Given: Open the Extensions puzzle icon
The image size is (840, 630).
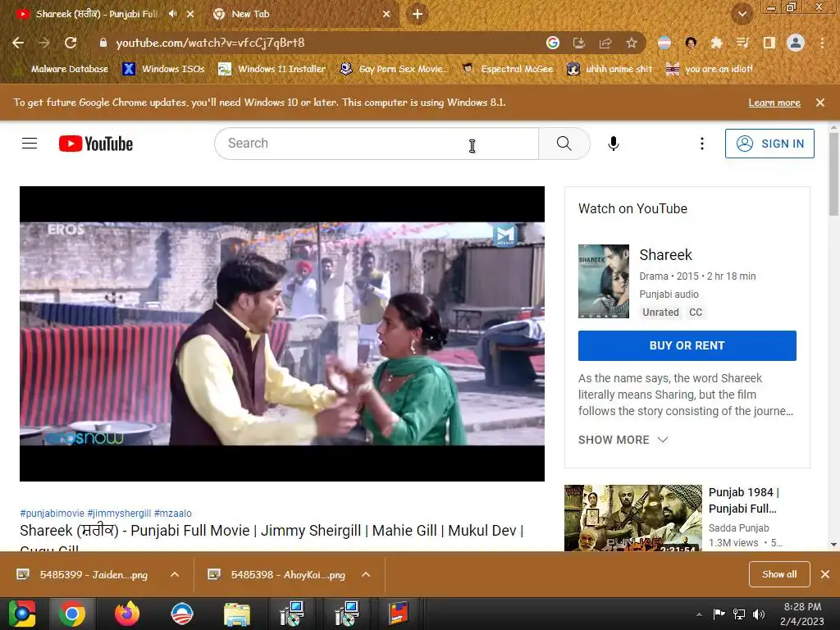Looking at the screenshot, I should pos(716,43).
